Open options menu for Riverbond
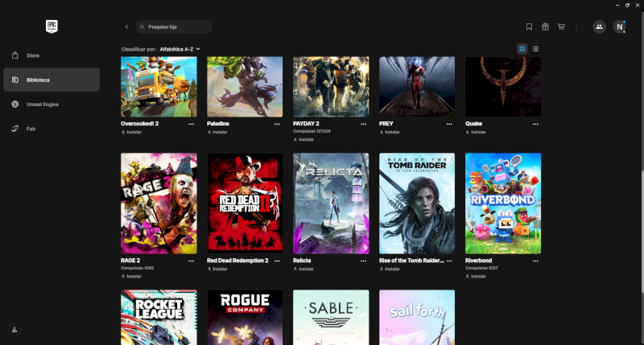This screenshot has height=345, width=644. tap(535, 261)
